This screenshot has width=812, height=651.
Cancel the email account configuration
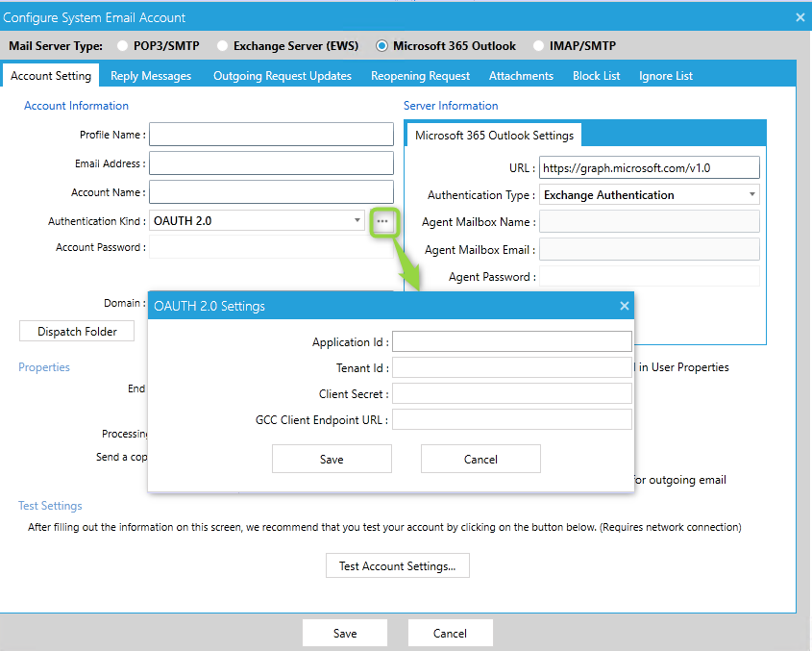click(x=450, y=633)
